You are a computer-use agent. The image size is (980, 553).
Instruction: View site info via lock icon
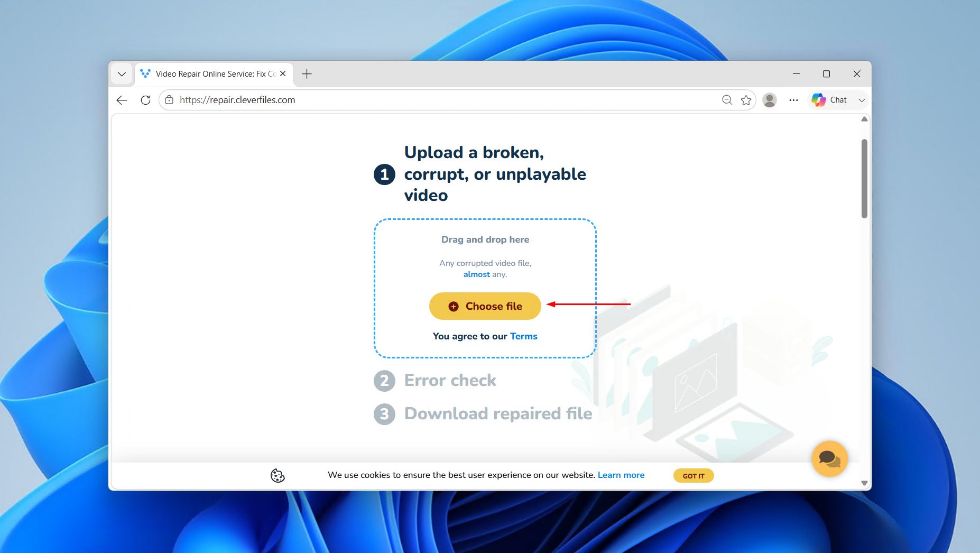point(169,100)
